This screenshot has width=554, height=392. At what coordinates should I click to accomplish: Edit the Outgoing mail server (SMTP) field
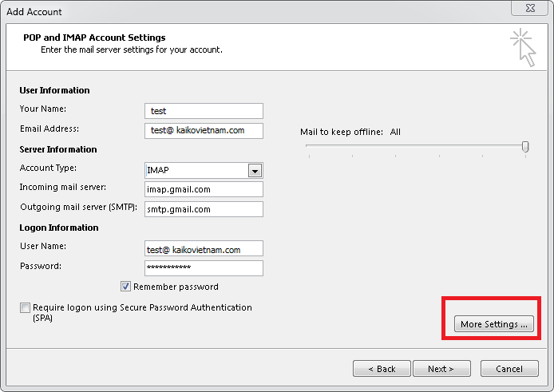pos(204,209)
